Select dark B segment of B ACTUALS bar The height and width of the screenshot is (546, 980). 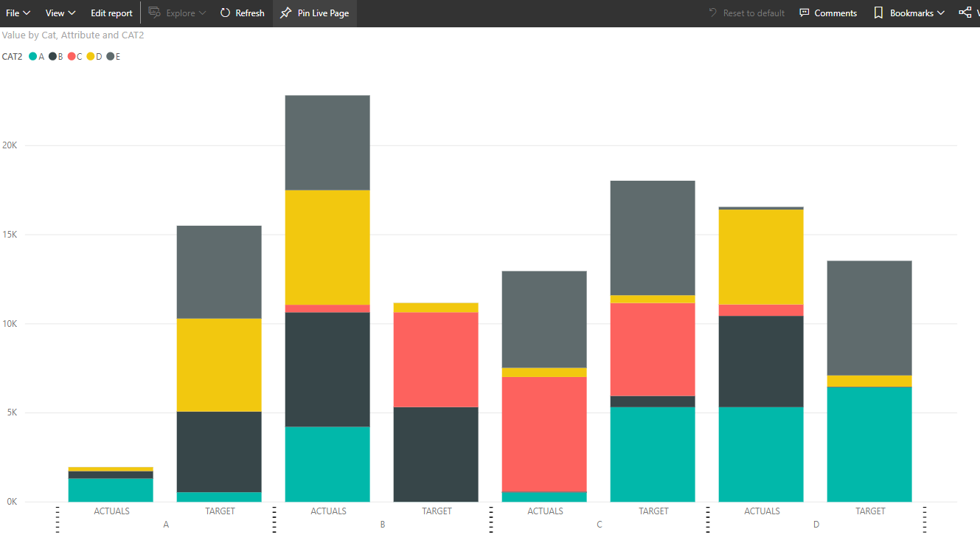coord(327,370)
